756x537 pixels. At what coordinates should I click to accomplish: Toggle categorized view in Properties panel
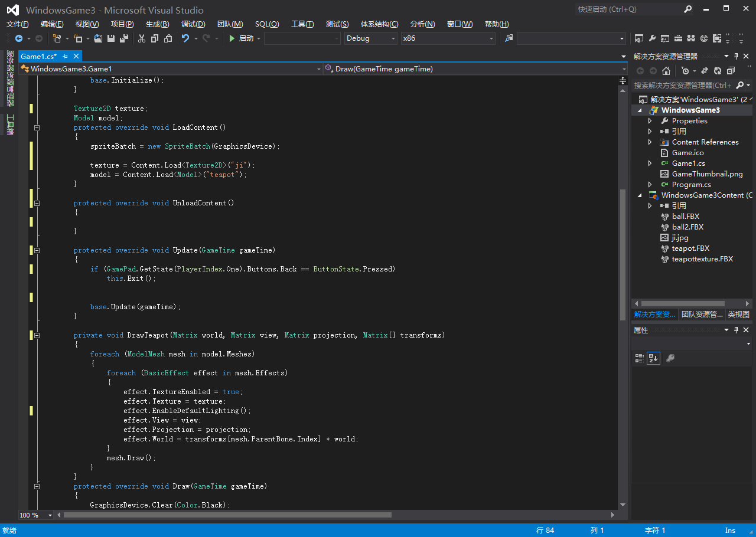coord(639,358)
